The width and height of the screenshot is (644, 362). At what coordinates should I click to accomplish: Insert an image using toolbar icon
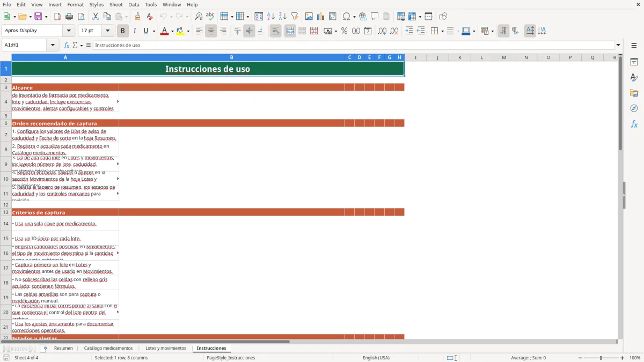coord(309,17)
